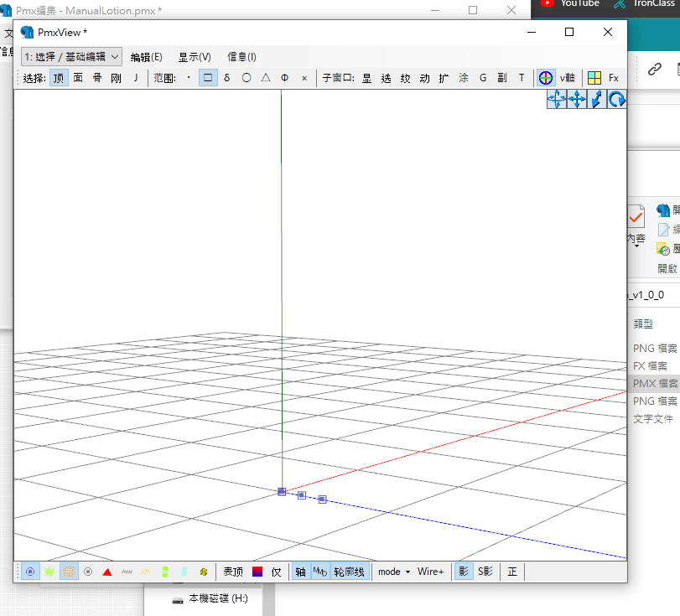Select the middle vertex handle on blue axis
The image size is (680, 616).
[302, 495]
